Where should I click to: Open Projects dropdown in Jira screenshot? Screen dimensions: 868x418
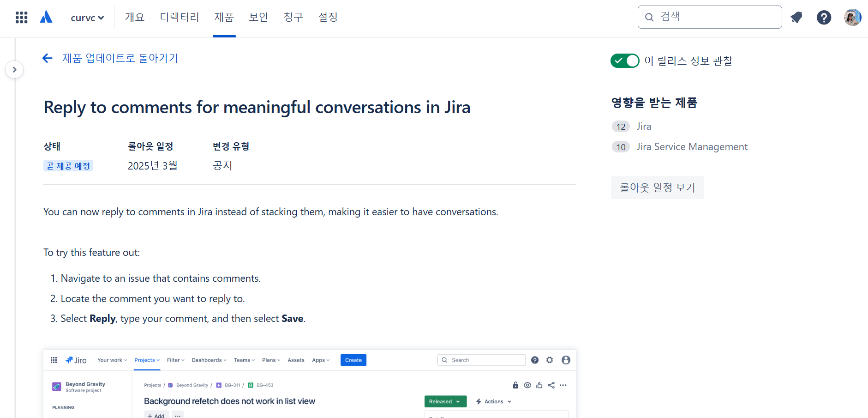coord(147,360)
